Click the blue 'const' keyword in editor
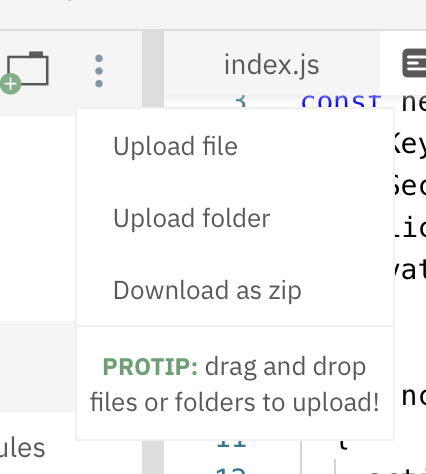 341,102
